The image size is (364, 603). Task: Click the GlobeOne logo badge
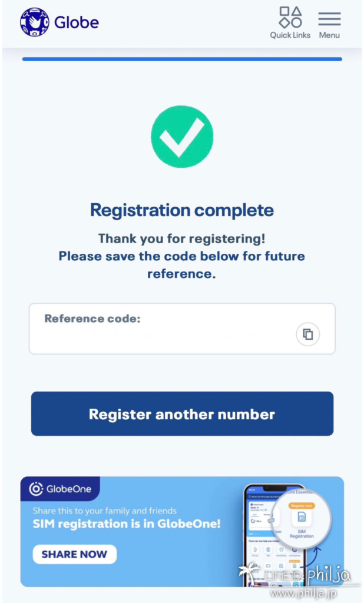(x=61, y=489)
